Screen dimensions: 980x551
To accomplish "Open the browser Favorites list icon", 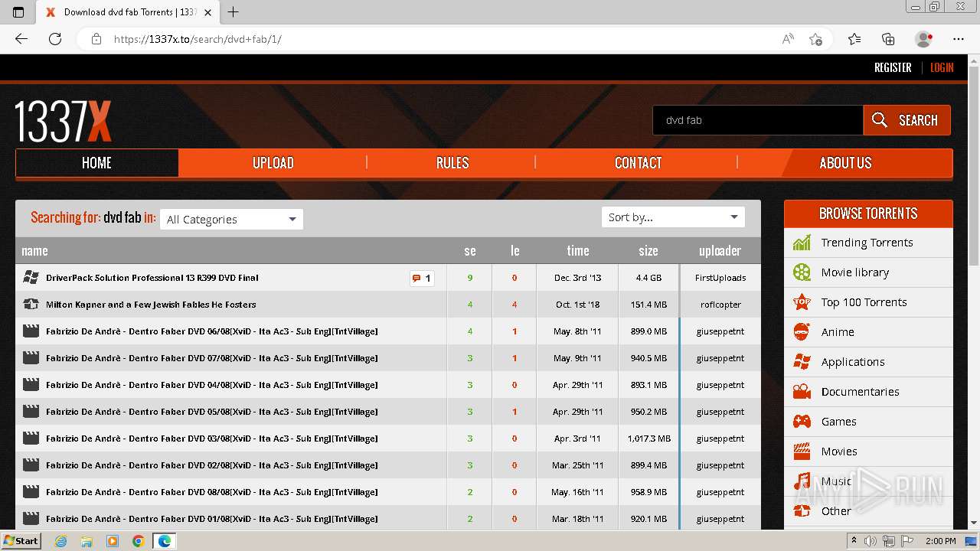I will click(x=854, y=39).
